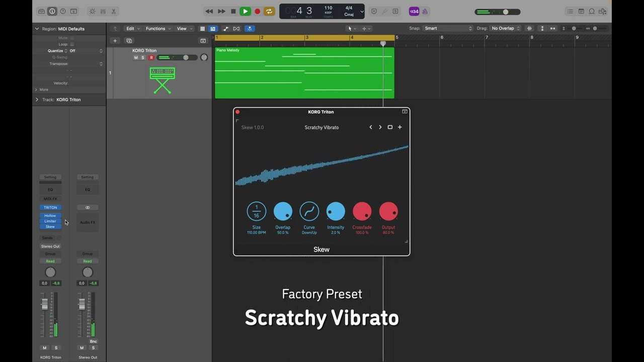Click the Skew Curve Down/Up selector
This screenshot has width=644, height=362.
coord(309,212)
